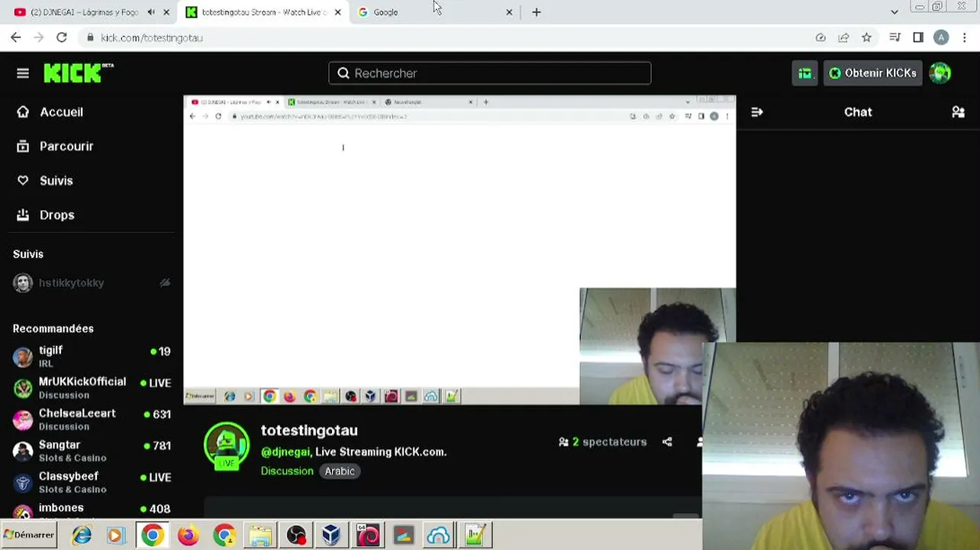Open the @djnegai mention link
The height and width of the screenshot is (550, 980).
[285, 452]
